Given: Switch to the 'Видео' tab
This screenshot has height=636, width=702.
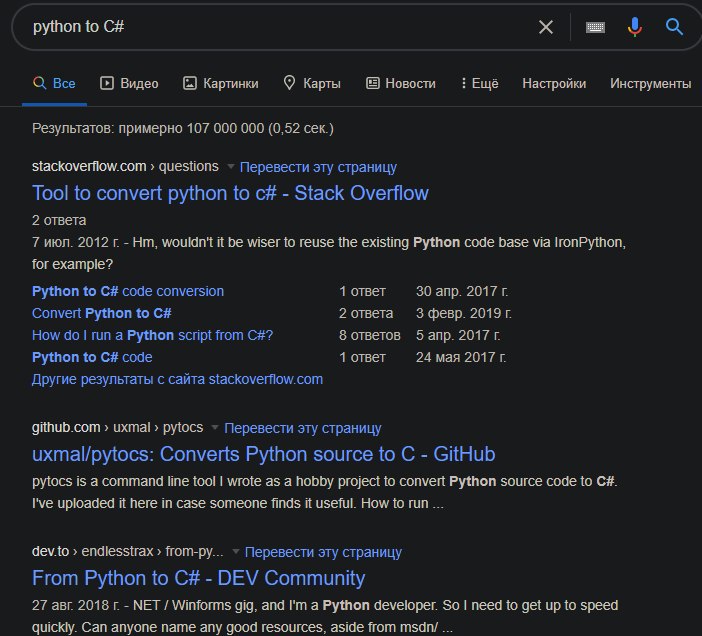Looking at the screenshot, I should coord(129,83).
